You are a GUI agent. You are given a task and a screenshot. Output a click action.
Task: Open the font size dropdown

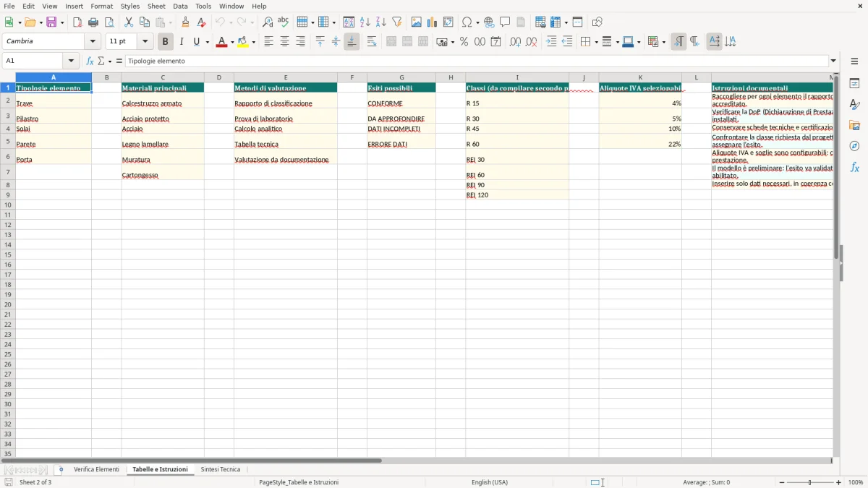[x=145, y=42]
